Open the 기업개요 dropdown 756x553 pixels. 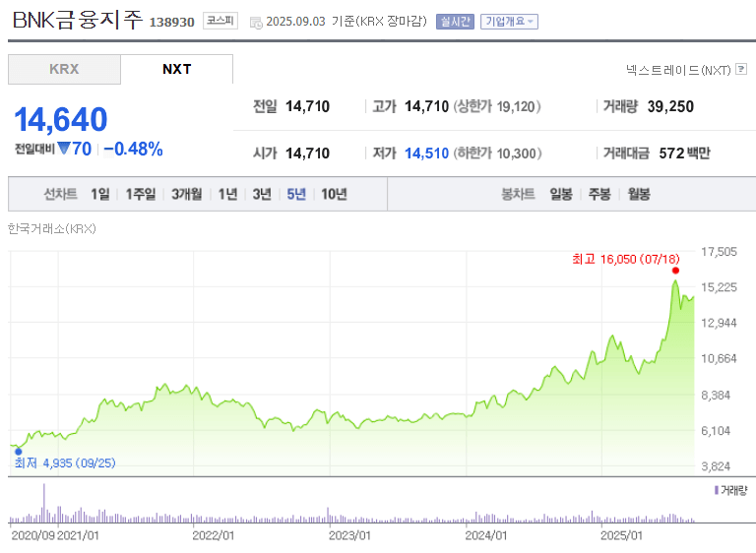509,22
